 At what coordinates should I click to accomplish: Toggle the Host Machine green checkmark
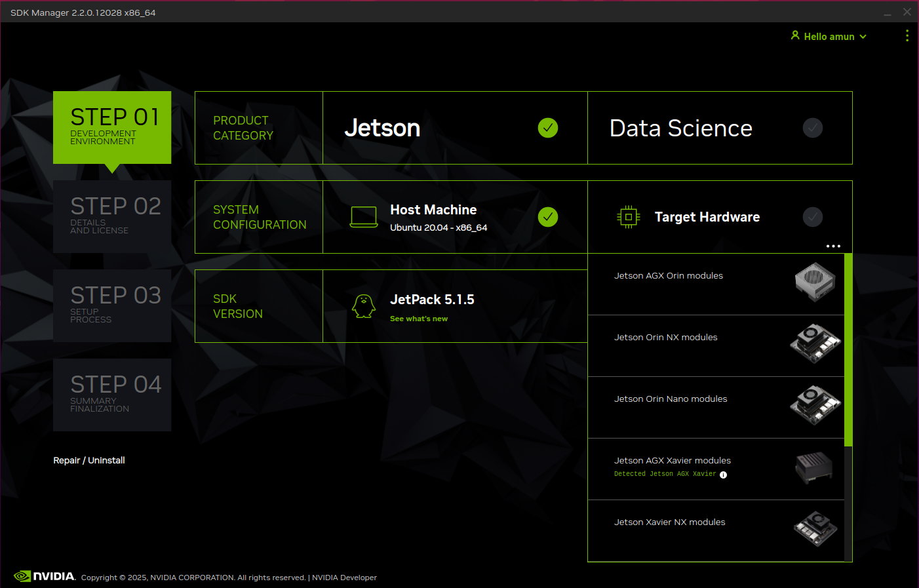coord(548,217)
